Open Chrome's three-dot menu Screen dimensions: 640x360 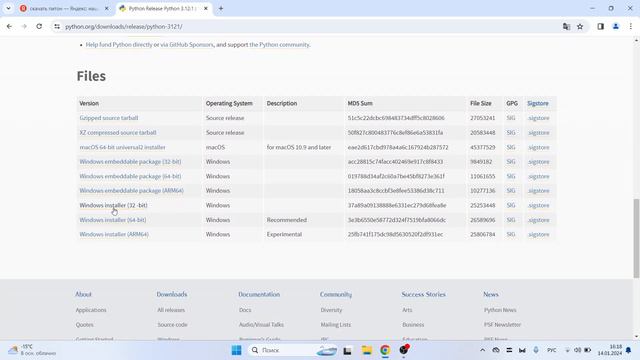631,27
